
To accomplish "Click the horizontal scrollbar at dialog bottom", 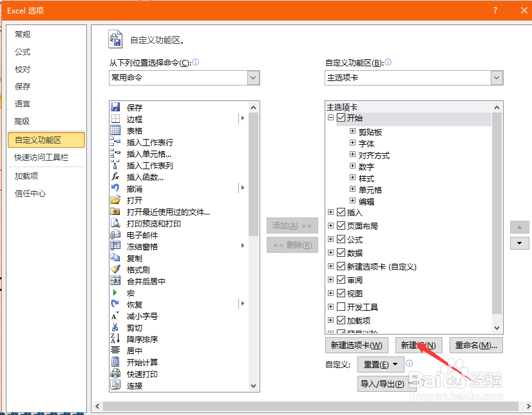I will pyautogui.click(x=310, y=406).
